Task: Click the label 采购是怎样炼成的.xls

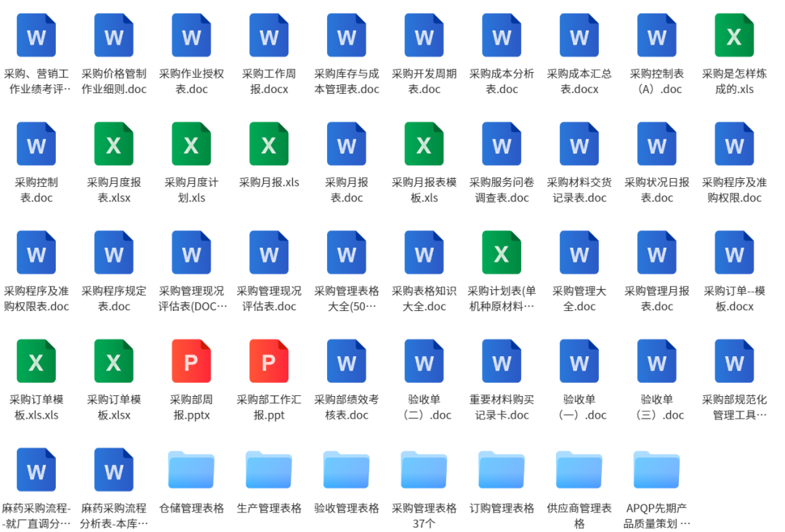Action: tap(734, 81)
